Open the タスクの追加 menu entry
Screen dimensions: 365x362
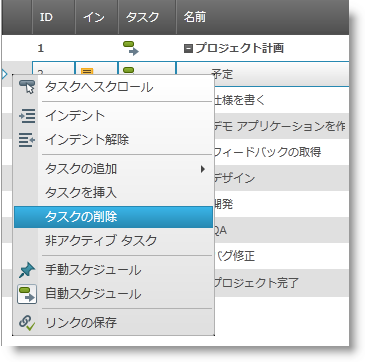tap(113, 169)
